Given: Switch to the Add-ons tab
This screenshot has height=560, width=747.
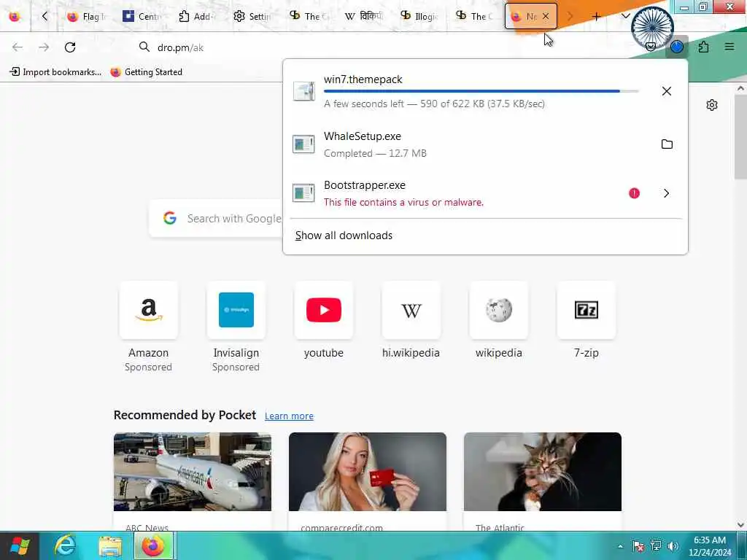Looking at the screenshot, I should pyautogui.click(x=197, y=17).
